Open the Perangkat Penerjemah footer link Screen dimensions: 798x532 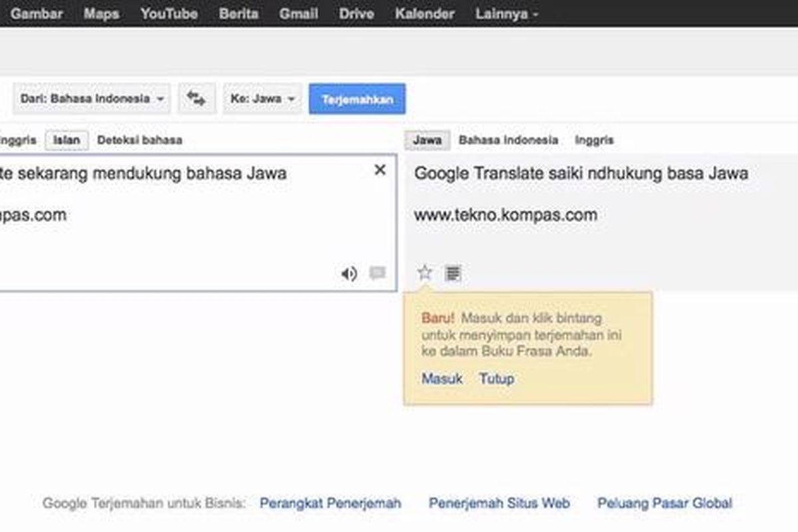[330, 503]
